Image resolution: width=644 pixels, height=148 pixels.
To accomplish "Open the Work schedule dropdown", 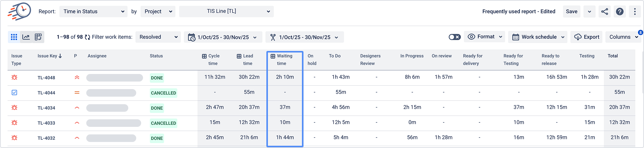I will pos(538,37).
